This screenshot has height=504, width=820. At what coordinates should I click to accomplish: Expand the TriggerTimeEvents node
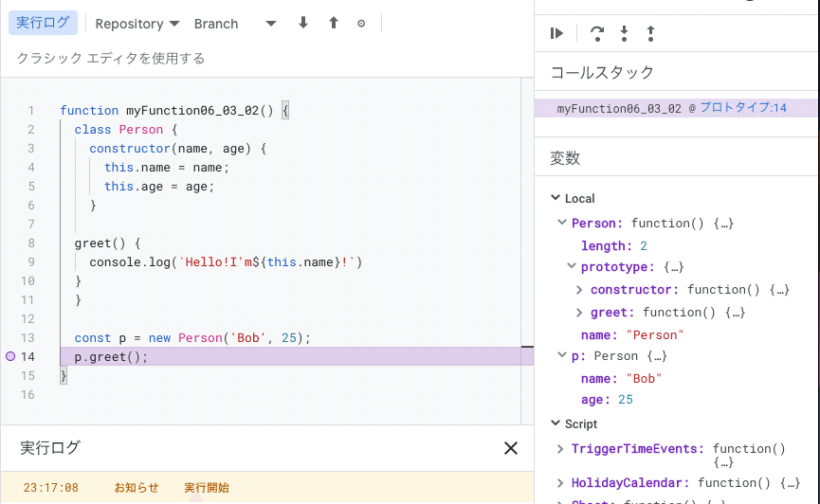click(560, 449)
